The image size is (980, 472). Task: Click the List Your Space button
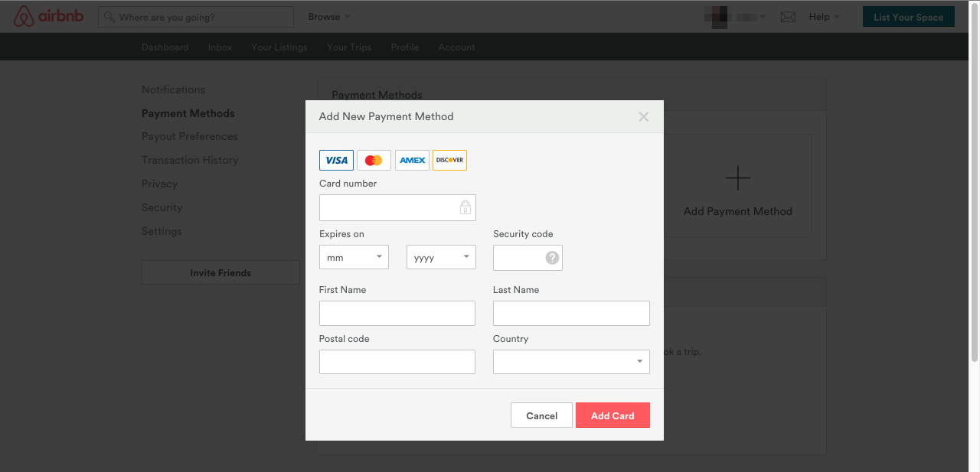tap(908, 15)
